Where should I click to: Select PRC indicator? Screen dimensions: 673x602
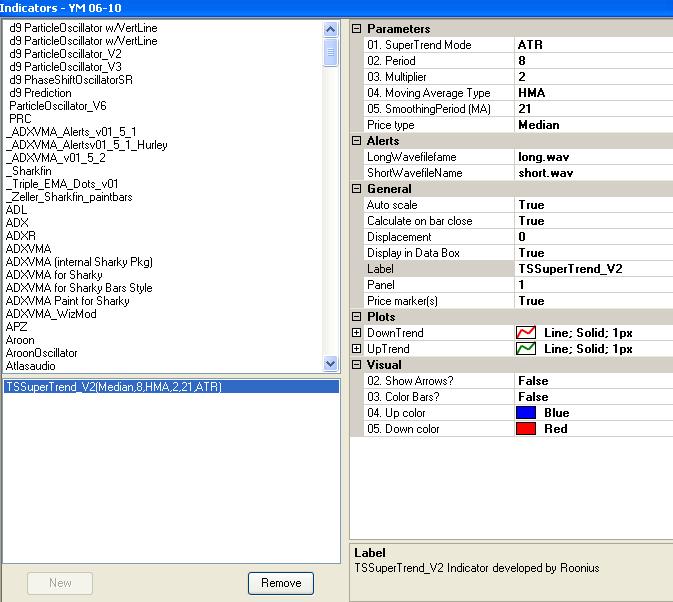click(20, 119)
